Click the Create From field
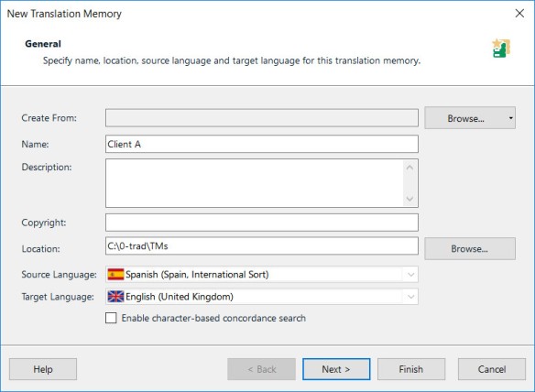This screenshot has width=535, height=392. pos(262,118)
